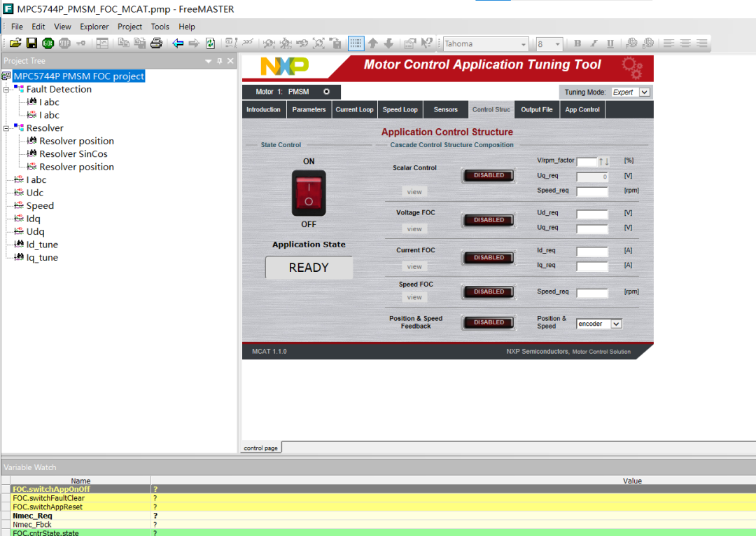Click the open project folder icon

(15, 43)
